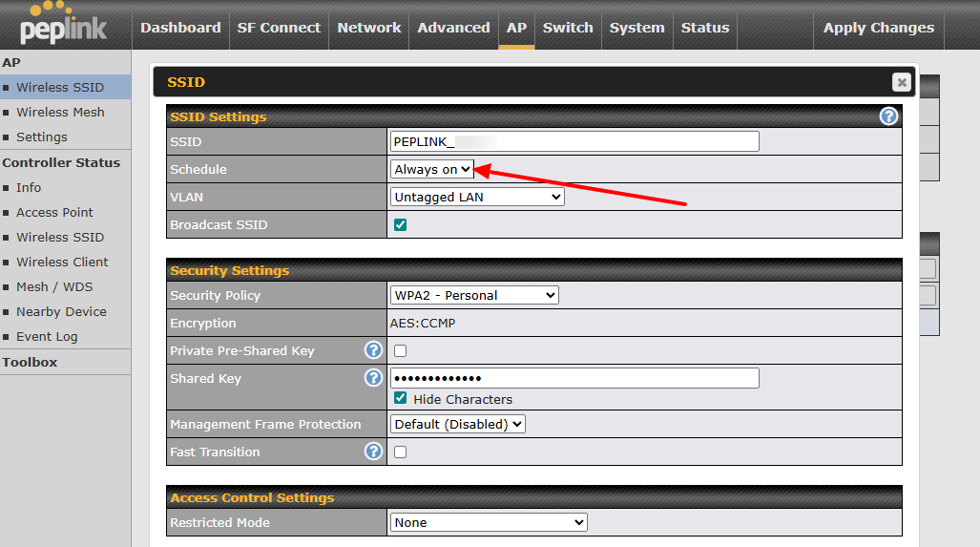Click the Controller Status heading
This screenshot has height=547, width=980.
coord(61,162)
